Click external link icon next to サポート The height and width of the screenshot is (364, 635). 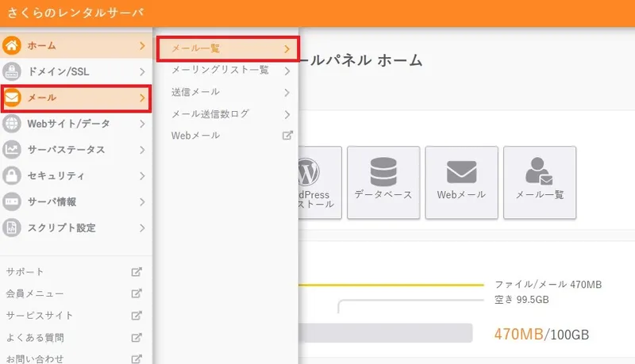(137, 272)
